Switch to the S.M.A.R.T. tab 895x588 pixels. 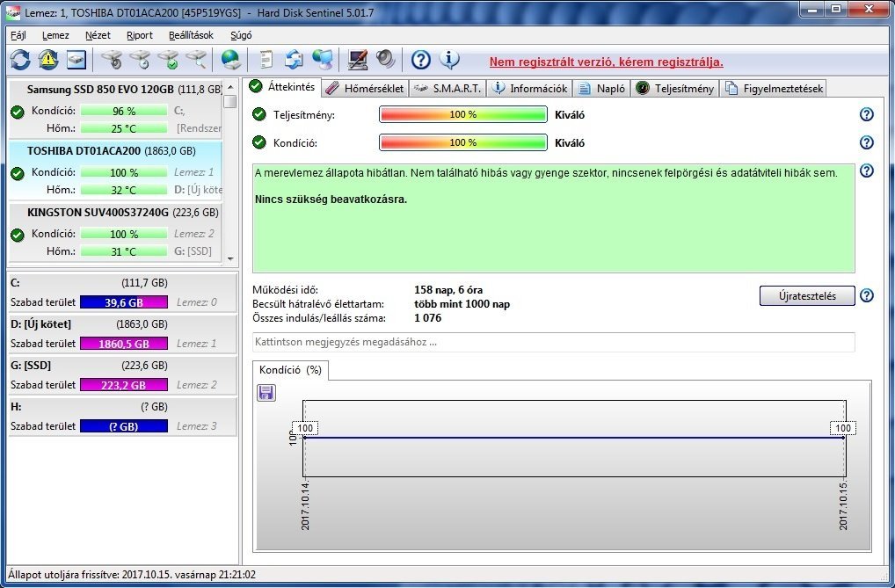pos(448,89)
